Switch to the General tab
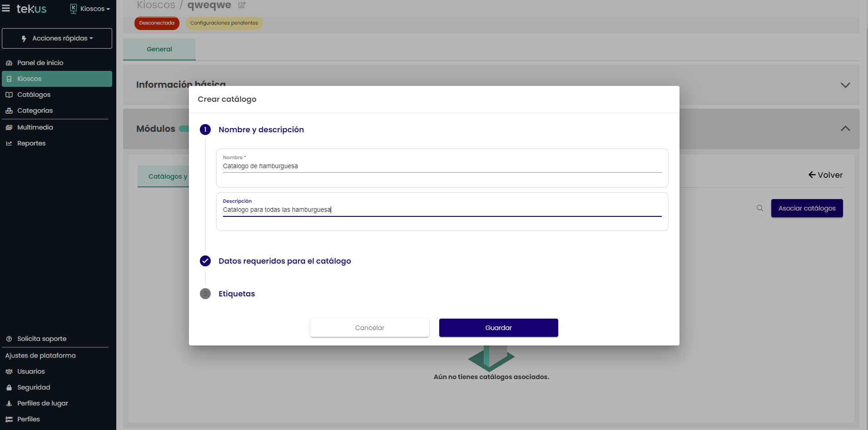Screen dimensions: 868x430 point(159,49)
